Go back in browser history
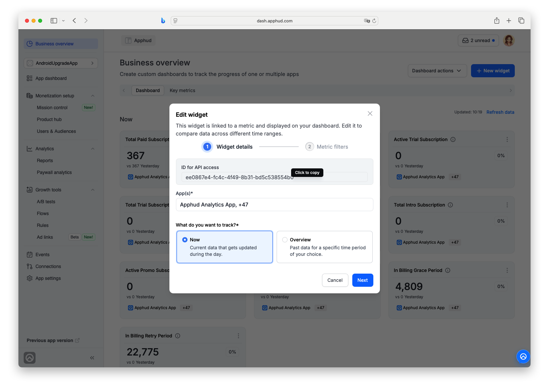 pos(74,21)
